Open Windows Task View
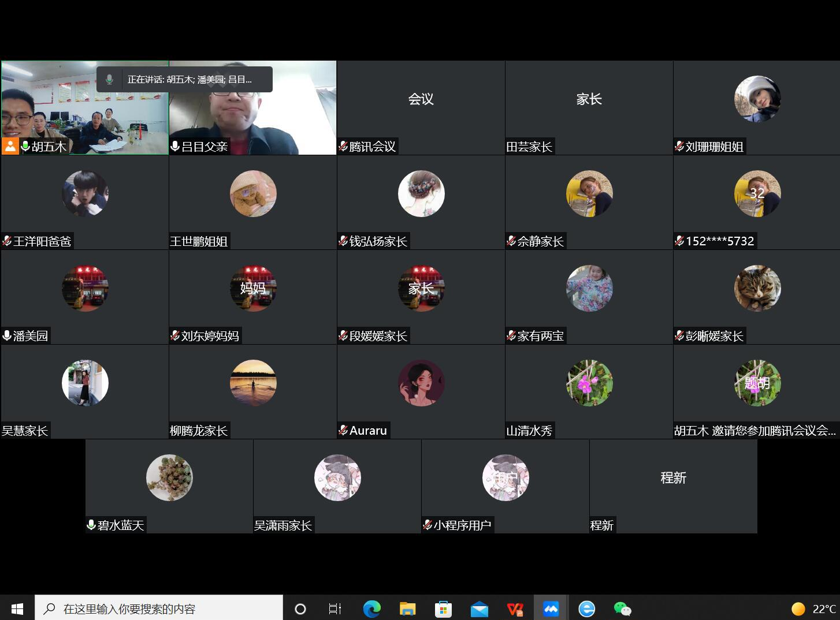The width and height of the screenshot is (840, 620). tap(335, 608)
